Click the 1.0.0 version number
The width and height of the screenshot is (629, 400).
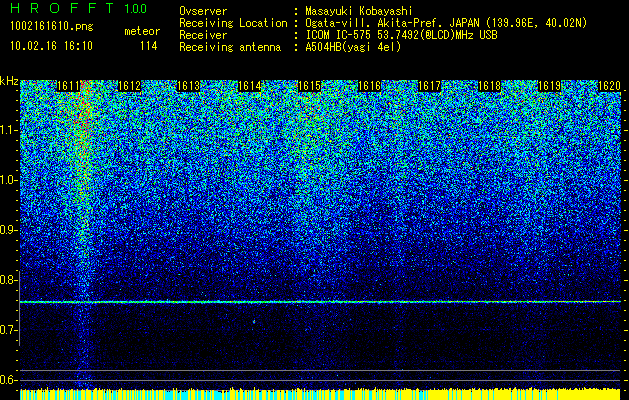[135, 9]
